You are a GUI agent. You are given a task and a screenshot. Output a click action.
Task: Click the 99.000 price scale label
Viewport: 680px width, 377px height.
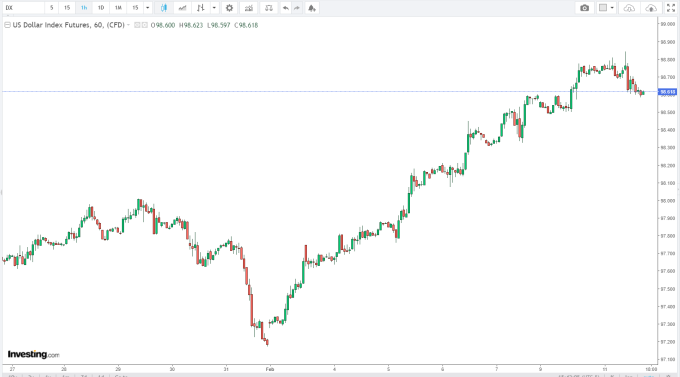668,24
